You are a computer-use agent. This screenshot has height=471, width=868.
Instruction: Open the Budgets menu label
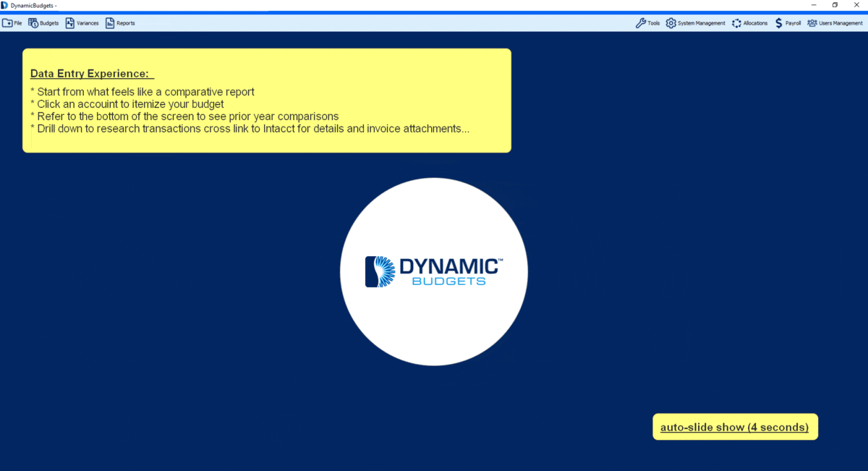click(x=49, y=23)
